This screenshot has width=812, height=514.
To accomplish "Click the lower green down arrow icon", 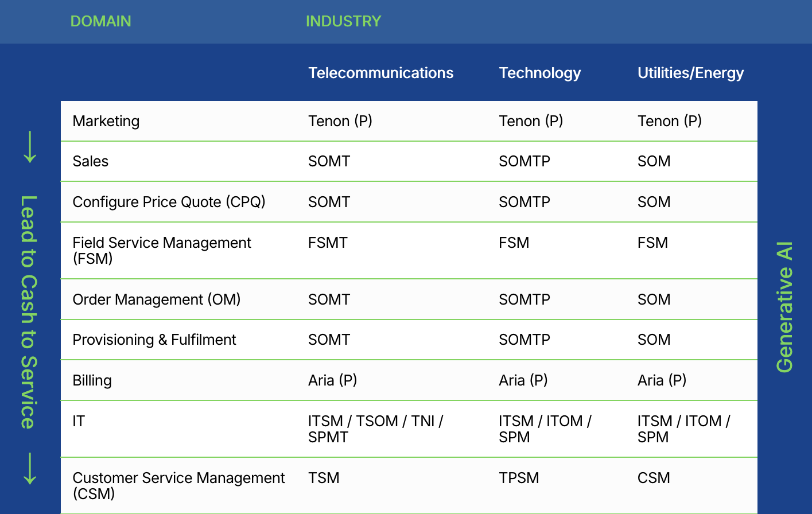I will pyautogui.click(x=30, y=468).
